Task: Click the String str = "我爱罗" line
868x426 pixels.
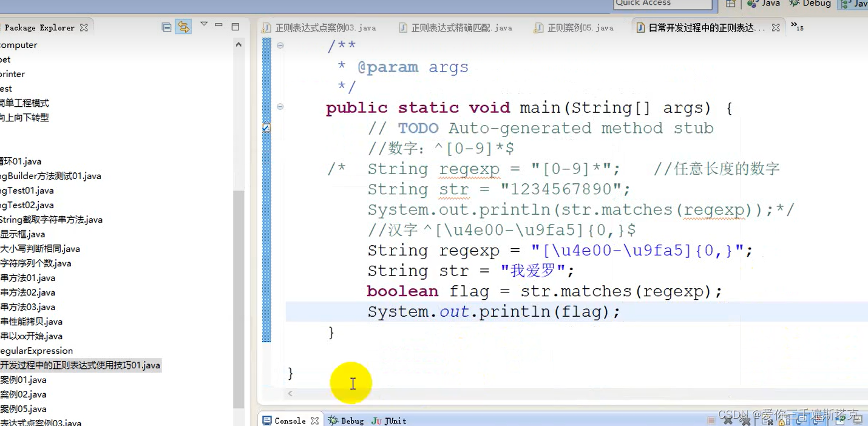Action: point(470,271)
